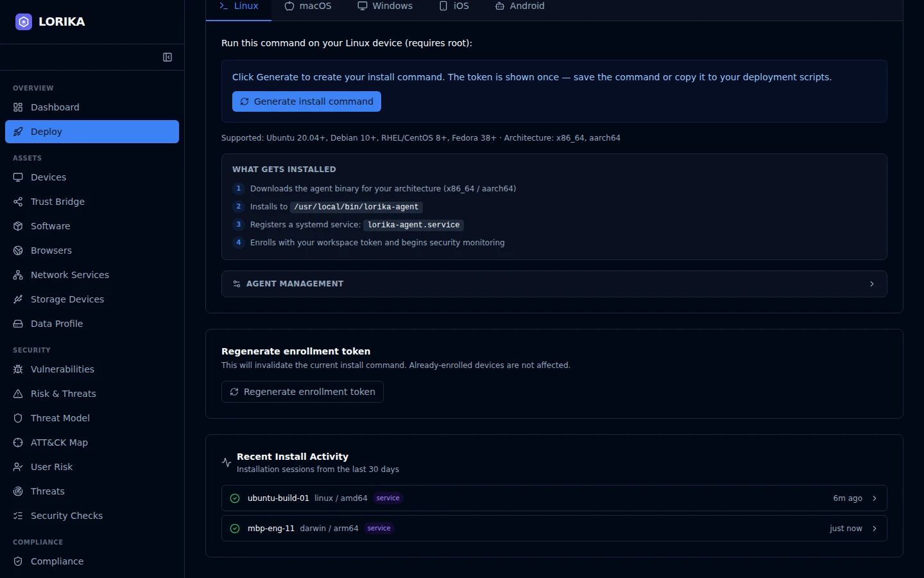The width and height of the screenshot is (924, 578).
Task: Click the step 1 number badge
Action: [x=239, y=188]
